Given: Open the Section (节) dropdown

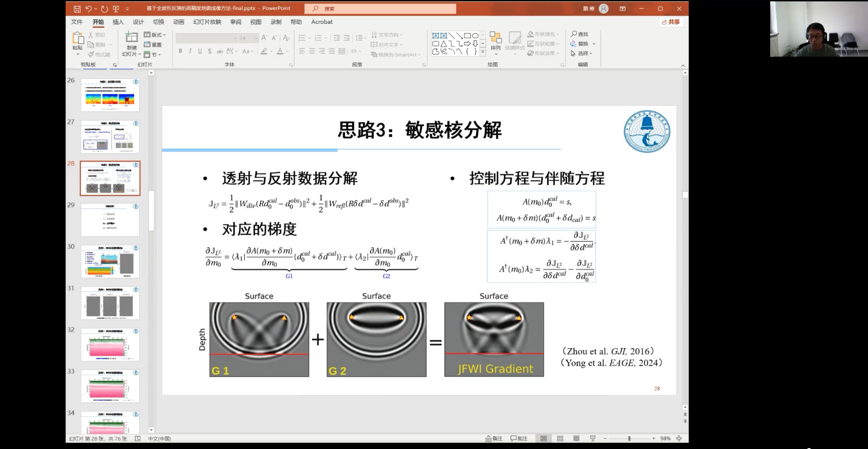Looking at the screenshot, I should 152,54.
